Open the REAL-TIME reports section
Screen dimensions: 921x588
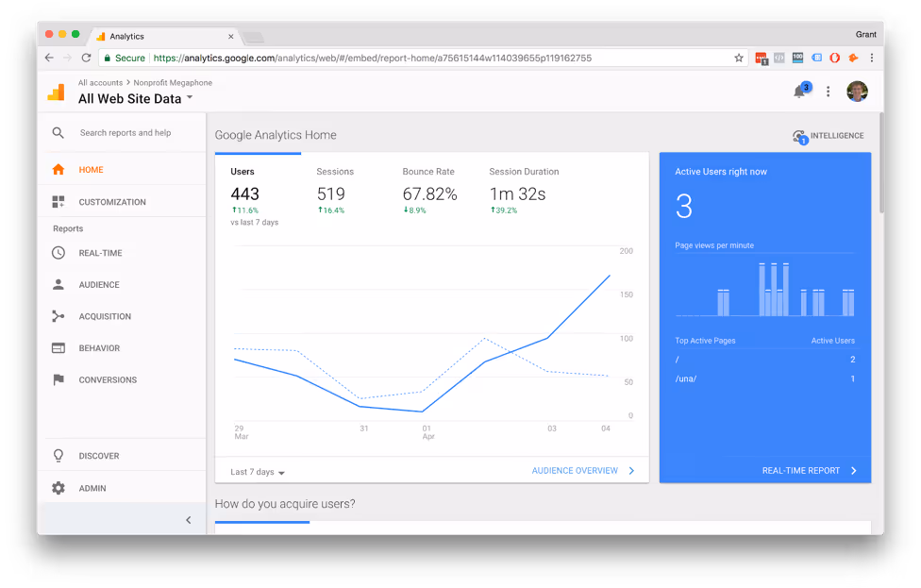pos(122,253)
